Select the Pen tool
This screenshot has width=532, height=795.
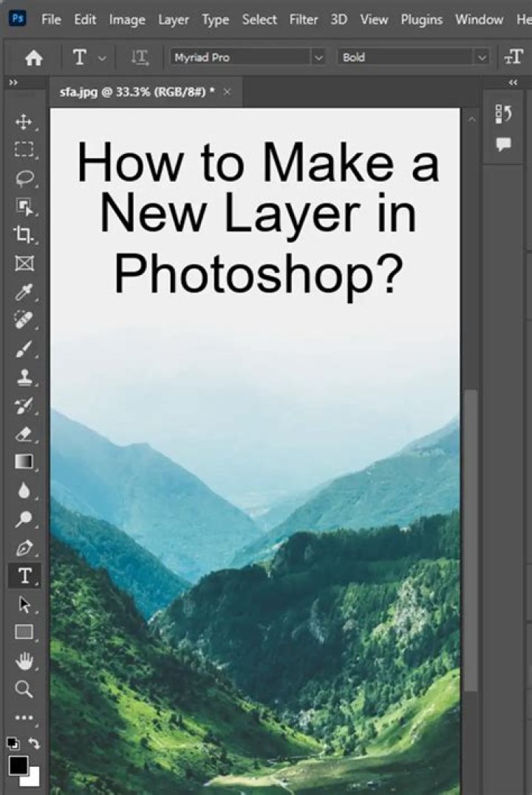coord(24,548)
